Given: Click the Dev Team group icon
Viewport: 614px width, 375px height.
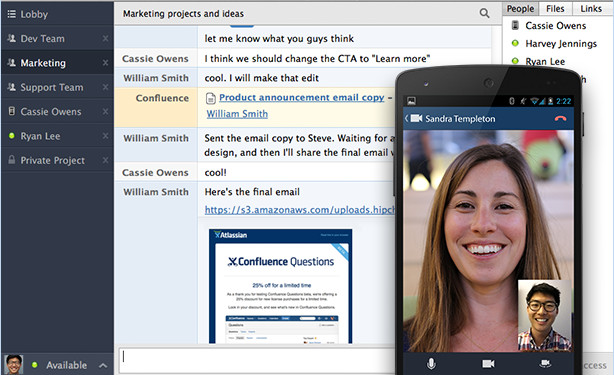Looking at the screenshot, I should tap(12, 38).
